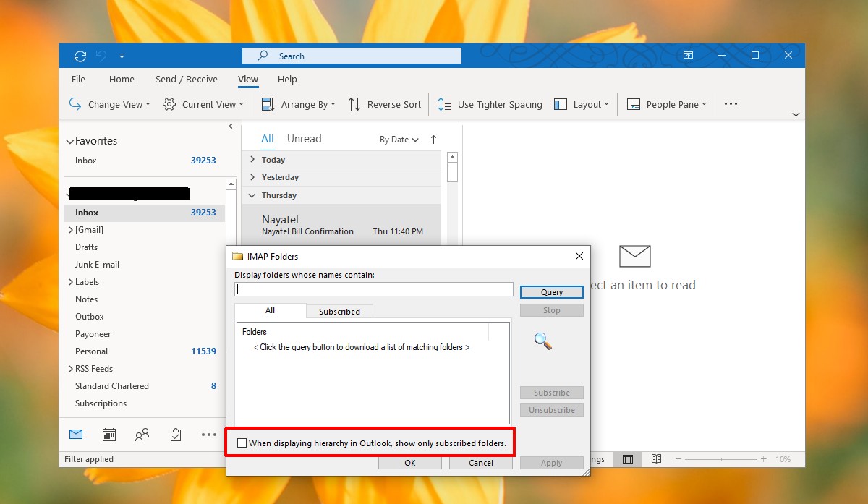868x504 pixels.
Task: Open the File menu
Action: coord(78,80)
